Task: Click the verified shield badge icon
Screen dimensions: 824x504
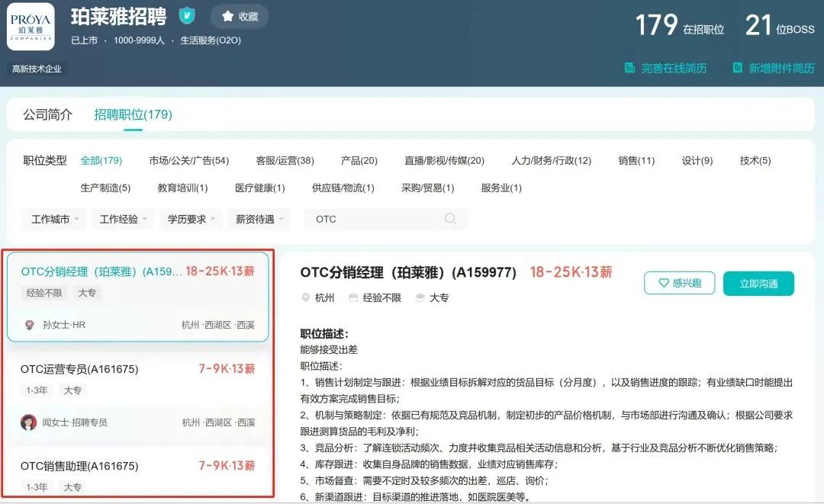Action: point(187,16)
